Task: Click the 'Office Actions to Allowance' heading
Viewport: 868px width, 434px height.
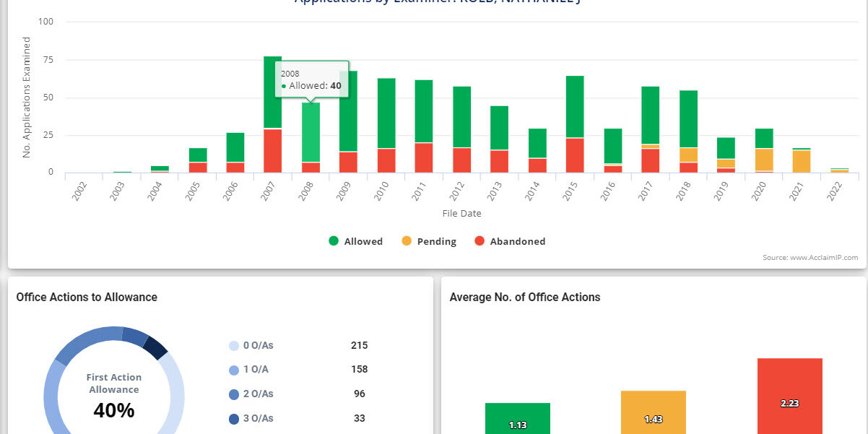Action: click(x=87, y=297)
